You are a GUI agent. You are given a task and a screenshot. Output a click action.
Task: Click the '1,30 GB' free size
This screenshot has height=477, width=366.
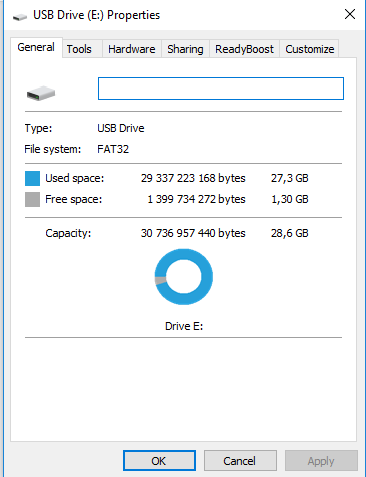[x=290, y=199]
